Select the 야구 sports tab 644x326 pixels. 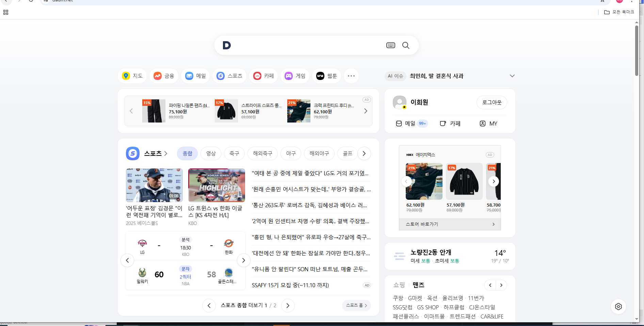[291, 153]
